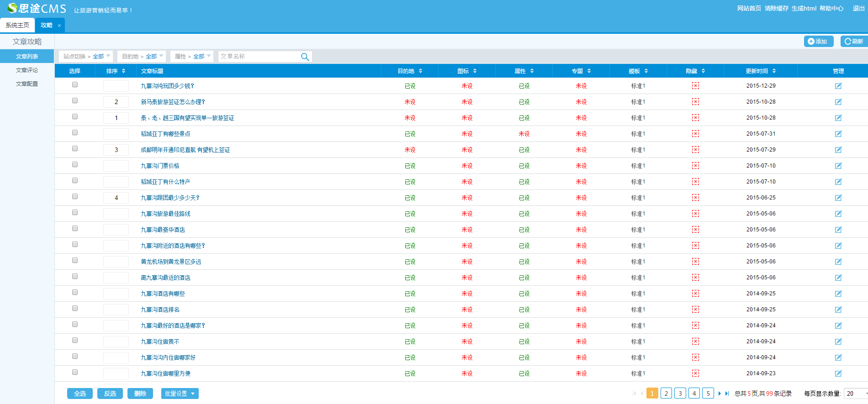Toggle the hidden icon for 九寨沟门票价格

695,166
